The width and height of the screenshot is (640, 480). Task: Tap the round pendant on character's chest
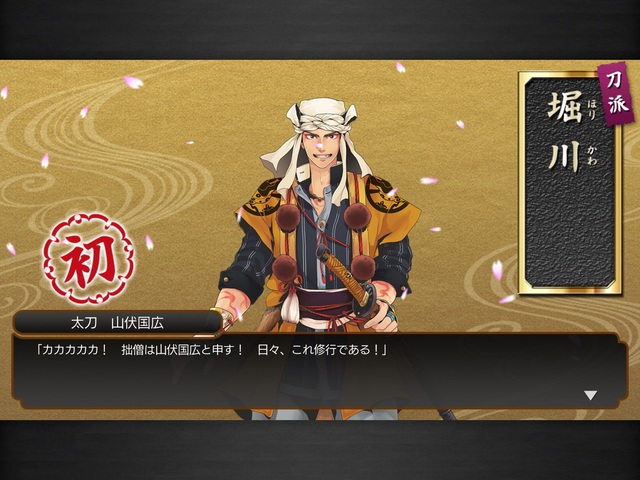click(x=322, y=223)
